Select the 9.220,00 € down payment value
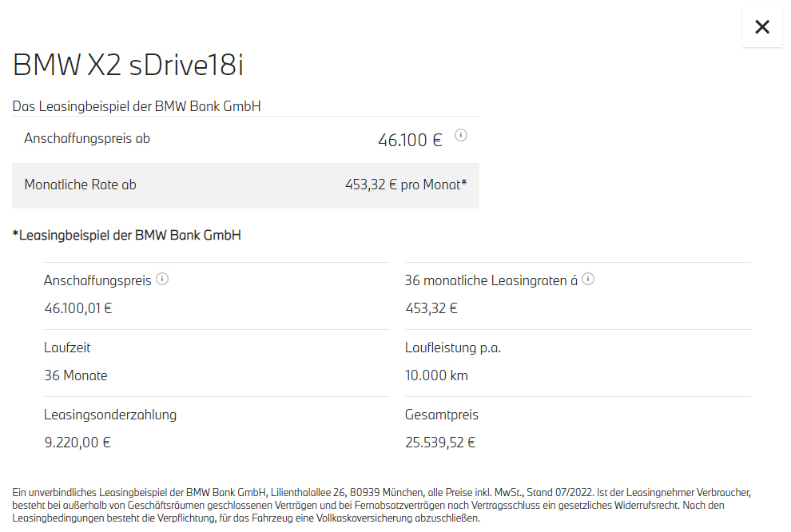Image resolution: width=791 pixels, height=532 pixels. coord(78,443)
